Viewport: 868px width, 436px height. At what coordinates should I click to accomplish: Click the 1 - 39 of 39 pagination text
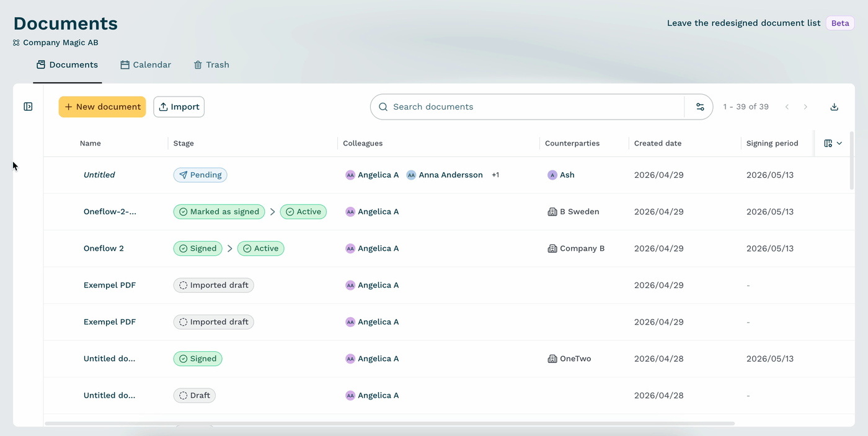746,107
